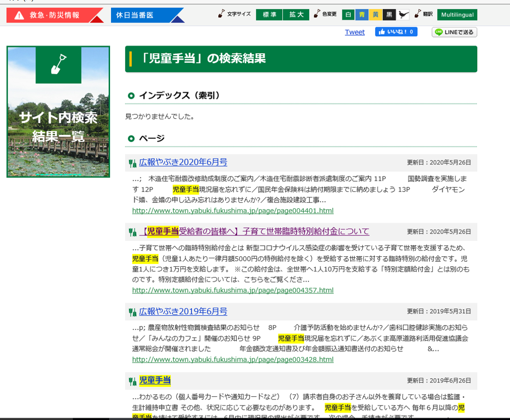Switch page color to 黄 (yellow)
This screenshot has width=510, height=420.
[x=375, y=15]
